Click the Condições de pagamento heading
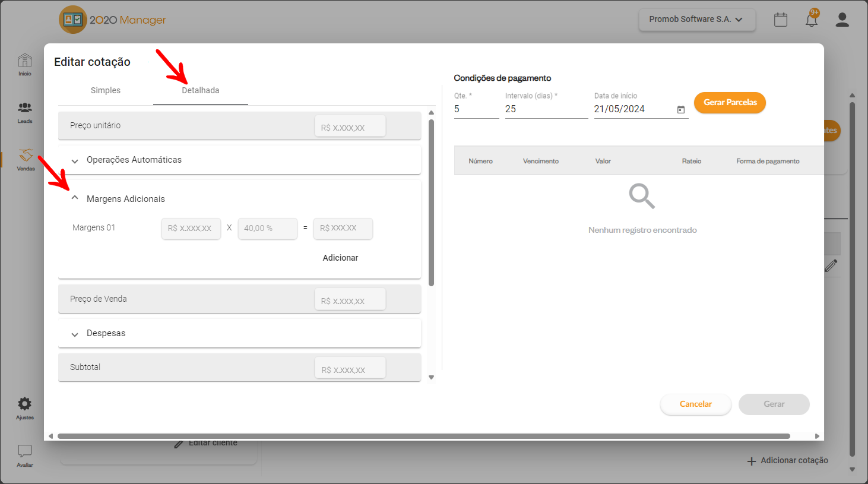868x484 pixels. [502, 78]
